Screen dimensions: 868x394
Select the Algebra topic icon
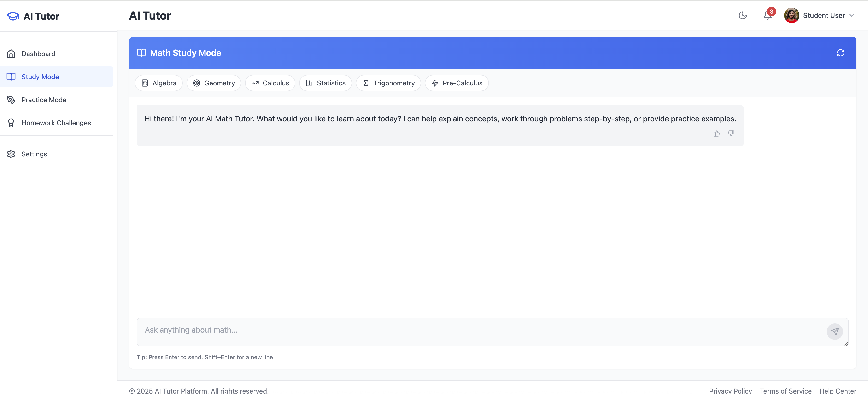[x=145, y=83]
